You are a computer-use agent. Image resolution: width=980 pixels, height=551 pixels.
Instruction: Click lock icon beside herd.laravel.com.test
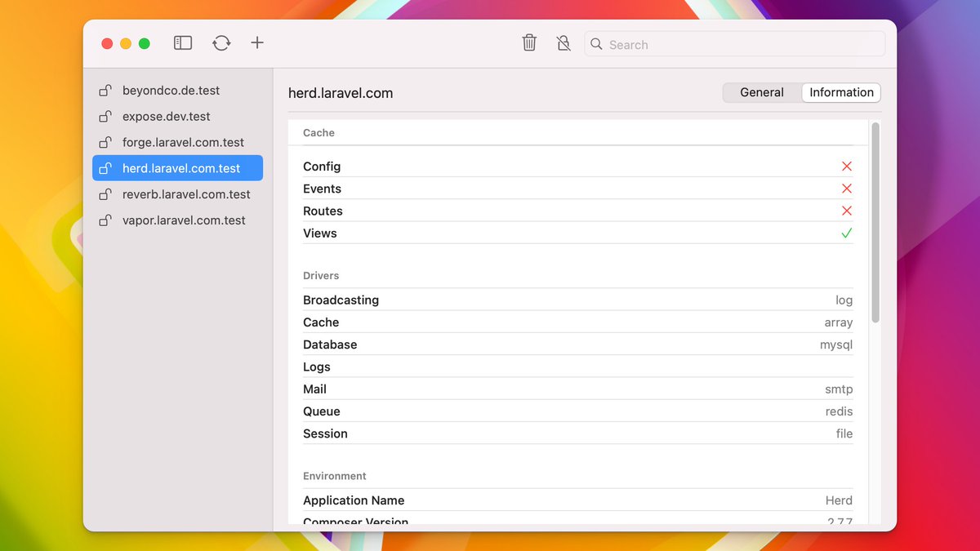[x=105, y=168]
